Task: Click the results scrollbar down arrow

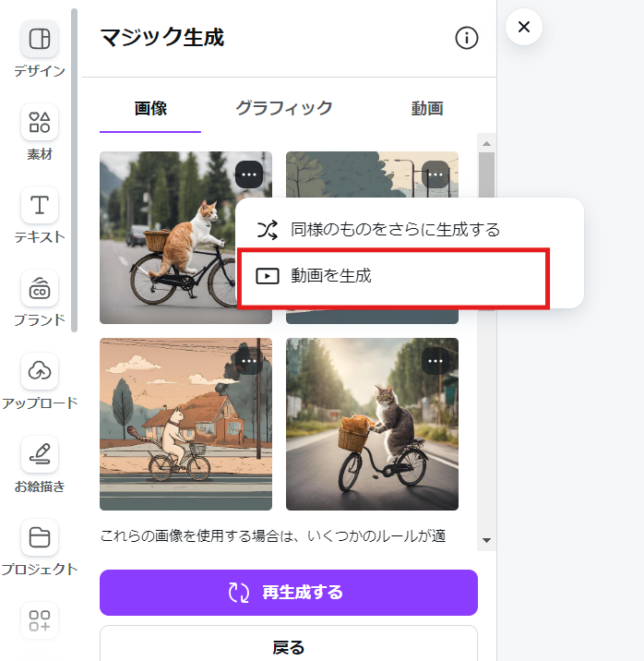Action: click(486, 540)
